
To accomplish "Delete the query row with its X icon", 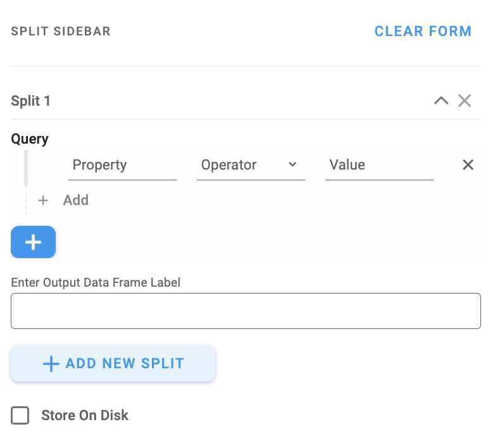I will (x=468, y=165).
